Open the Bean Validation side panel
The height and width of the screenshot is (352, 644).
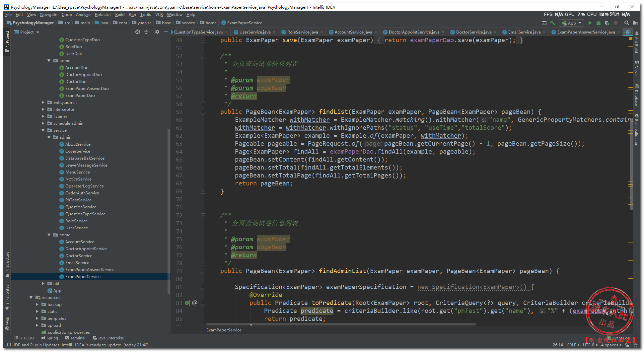coord(636,130)
